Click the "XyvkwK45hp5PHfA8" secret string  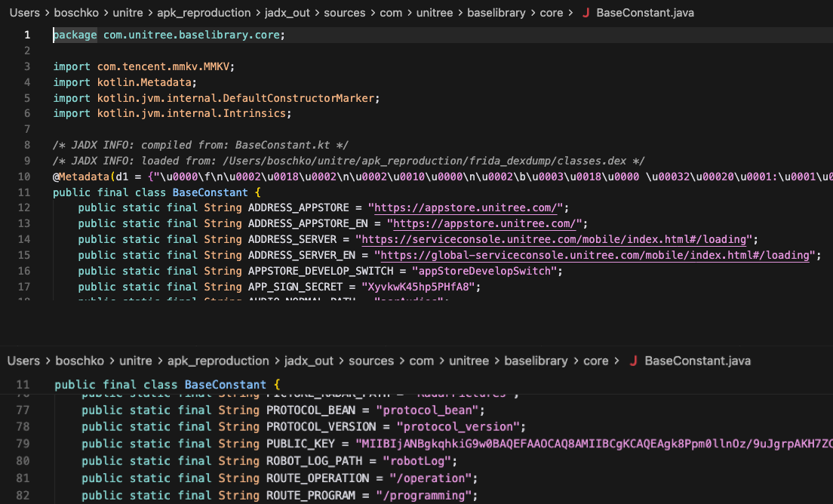tap(417, 287)
